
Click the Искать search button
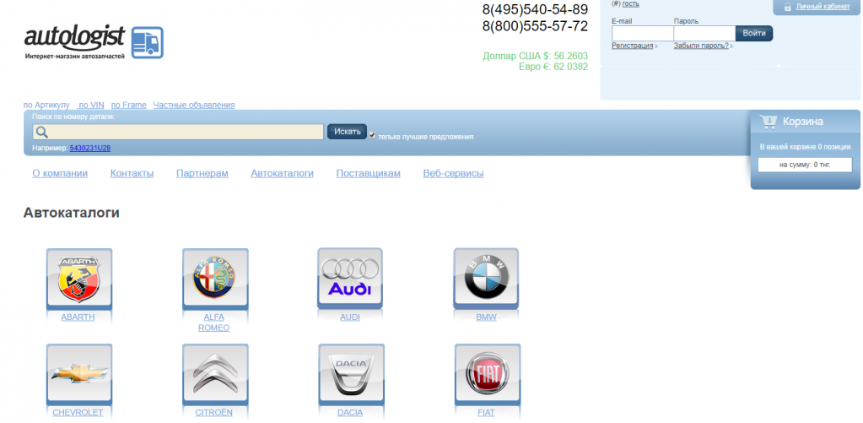tap(347, 131)
